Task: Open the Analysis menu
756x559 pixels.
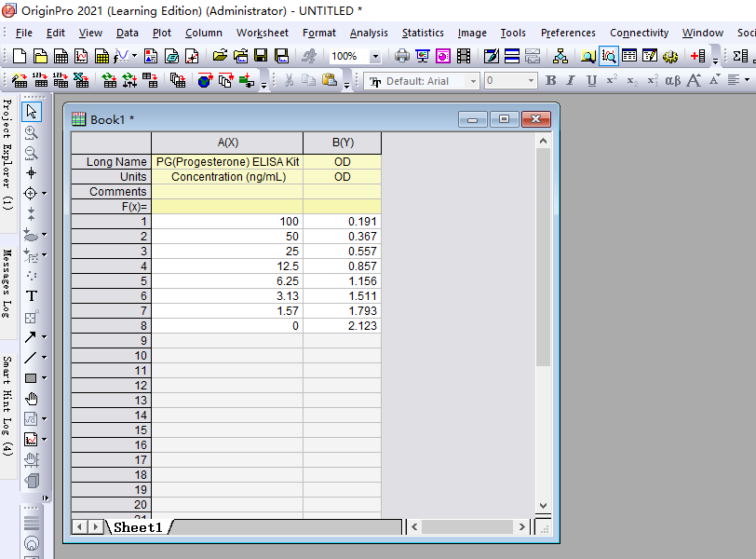Action: (369, 33)
